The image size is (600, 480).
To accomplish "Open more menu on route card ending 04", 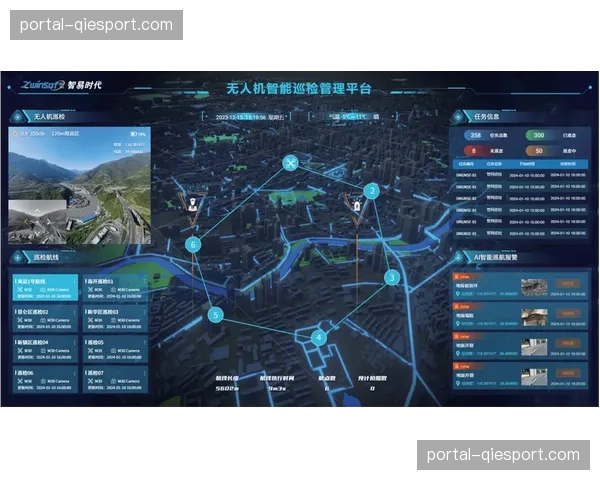I will click(74, 342).
